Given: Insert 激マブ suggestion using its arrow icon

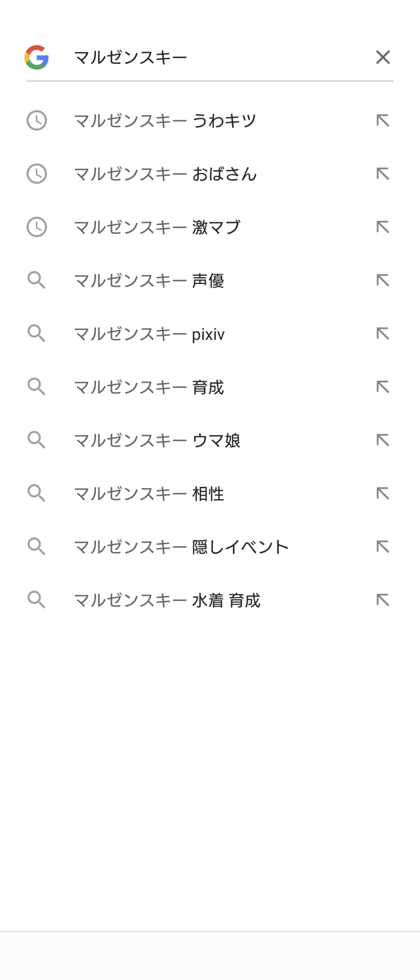Looking at the screenshot, I should coord(383,227).
